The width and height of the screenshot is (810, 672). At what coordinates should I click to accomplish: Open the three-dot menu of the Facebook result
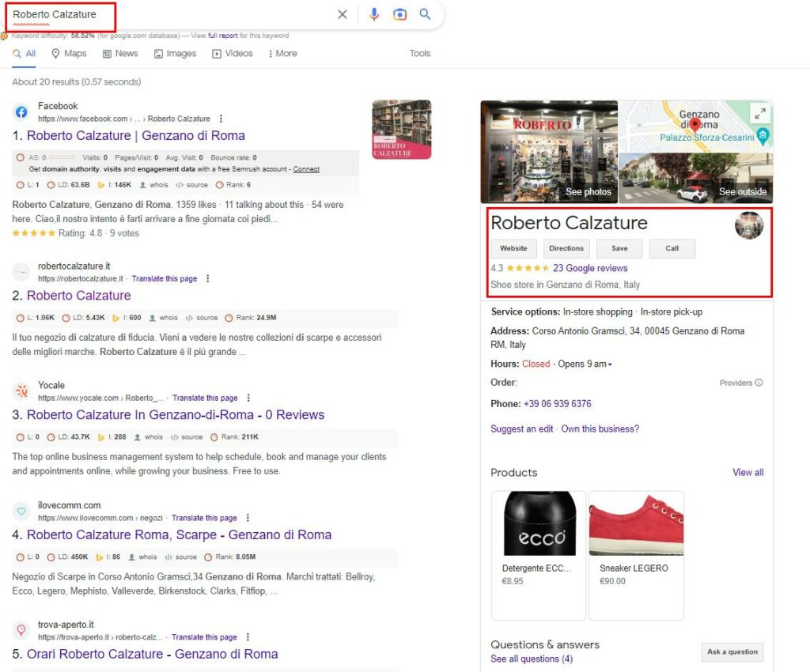click(x=221, y=119)
